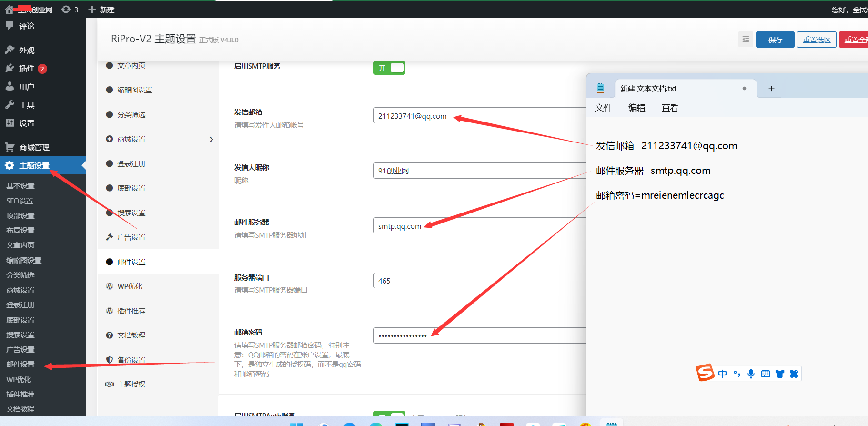
Task: Open 基本设置 submenu in WordPress sidebar
Action: pyautogui.click(x=20, y=185)
